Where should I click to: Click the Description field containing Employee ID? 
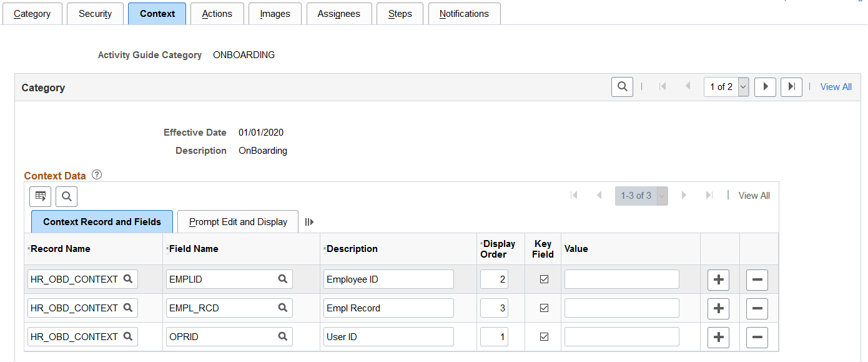pos(388,279)
